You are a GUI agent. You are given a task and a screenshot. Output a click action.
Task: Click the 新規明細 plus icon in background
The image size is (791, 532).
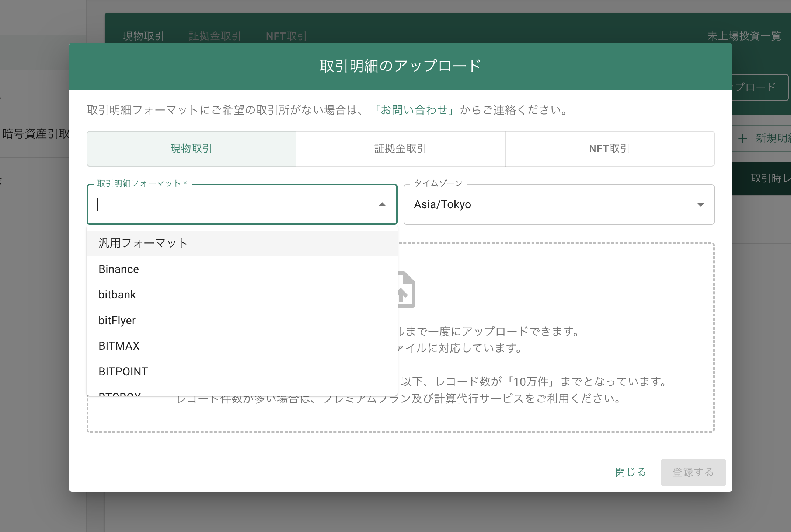pyautogui.click(x=743, y=139)
